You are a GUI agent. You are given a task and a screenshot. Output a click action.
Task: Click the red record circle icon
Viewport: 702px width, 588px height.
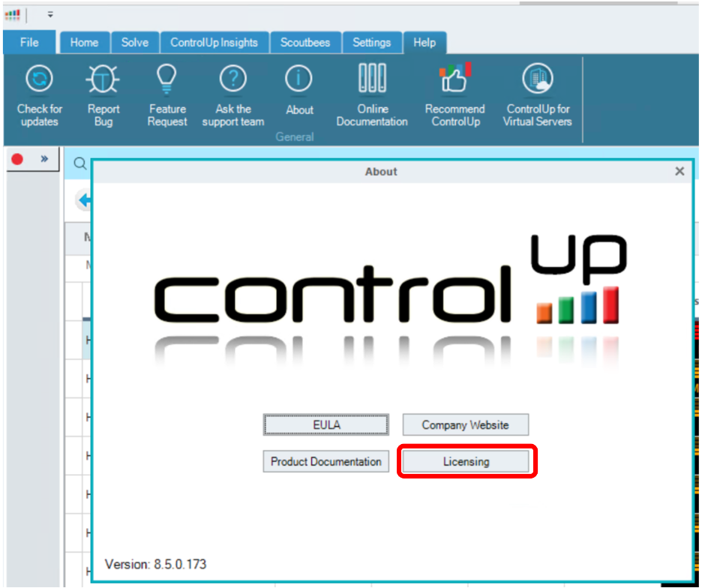(x=17, y=159)
